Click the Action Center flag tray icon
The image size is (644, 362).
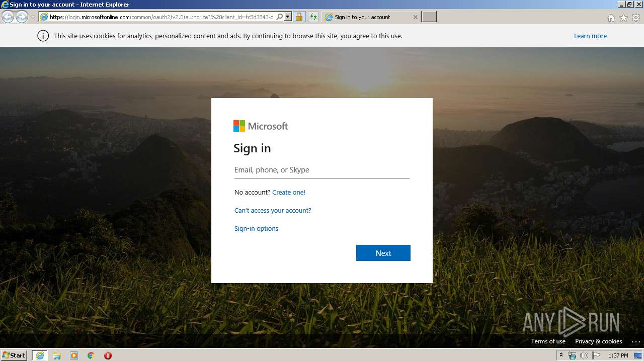[596, 355]
